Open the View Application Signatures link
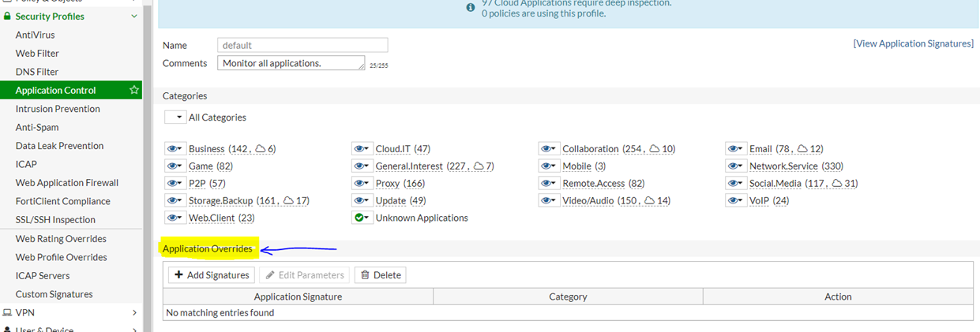 coord(913,43)
